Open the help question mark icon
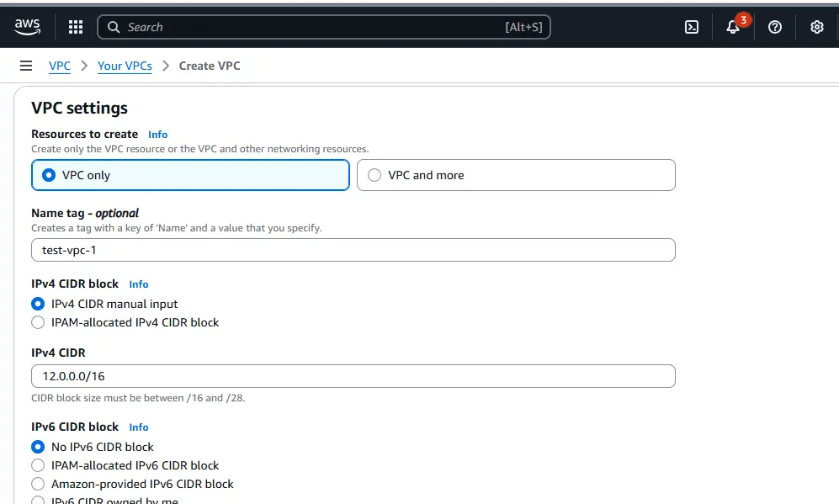This screenshot has width=839, height=504. click(x=775, y=27)
